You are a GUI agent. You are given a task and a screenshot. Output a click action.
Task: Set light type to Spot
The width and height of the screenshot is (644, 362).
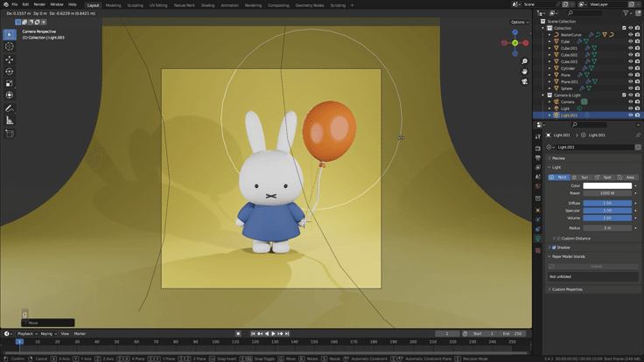(x=604, y=178)
